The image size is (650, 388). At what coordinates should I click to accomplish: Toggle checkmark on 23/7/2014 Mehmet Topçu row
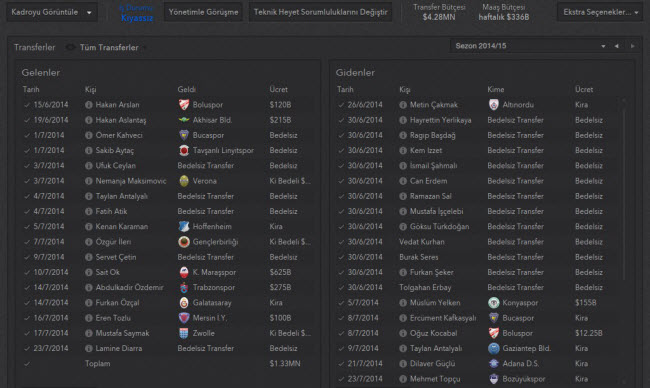[341, 379]
